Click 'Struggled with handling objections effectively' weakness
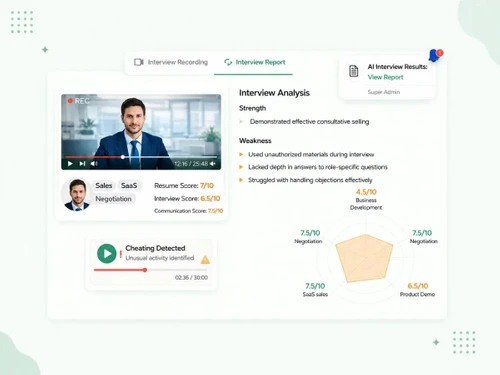Image resolution: width=500 pixels, height=375 pixels. click(x=310, y=180)
